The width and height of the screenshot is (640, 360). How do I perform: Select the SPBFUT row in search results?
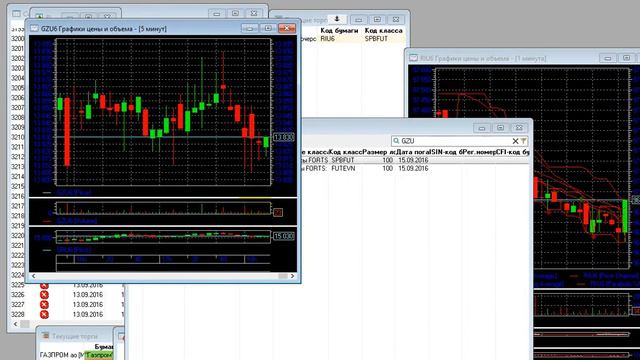coord(416,160)
